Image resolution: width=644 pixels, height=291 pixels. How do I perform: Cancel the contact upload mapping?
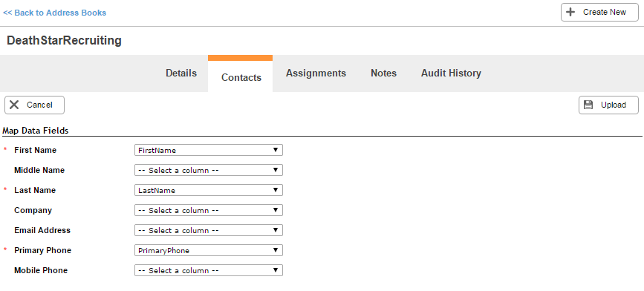pyautogui.click(x=34, y=105)
